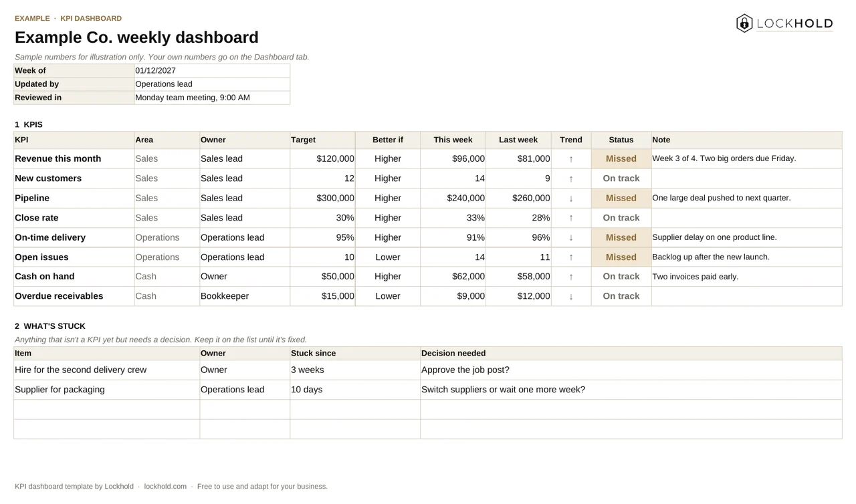Select the $300,000 pipeline target
The image size is (856, 504).
click(322, 198)
